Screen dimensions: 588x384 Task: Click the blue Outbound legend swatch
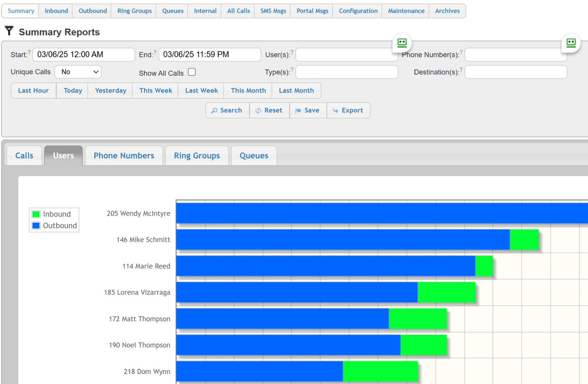[x=36, y=226]
